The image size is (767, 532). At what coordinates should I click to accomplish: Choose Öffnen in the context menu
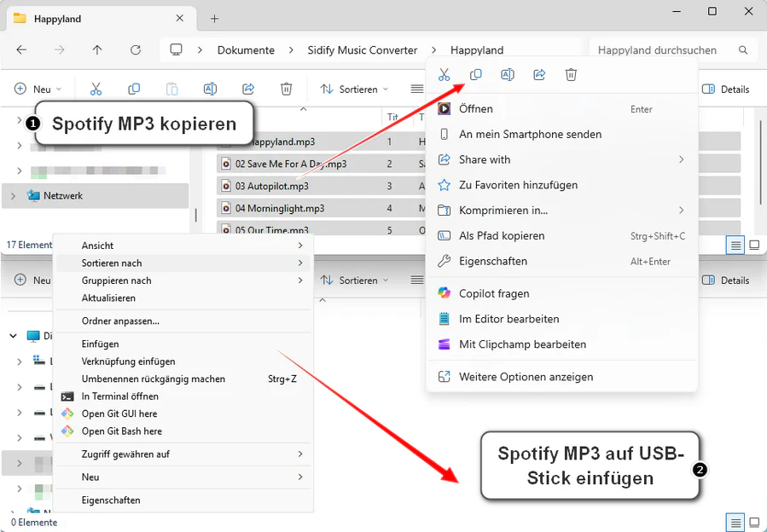(561, 109)
